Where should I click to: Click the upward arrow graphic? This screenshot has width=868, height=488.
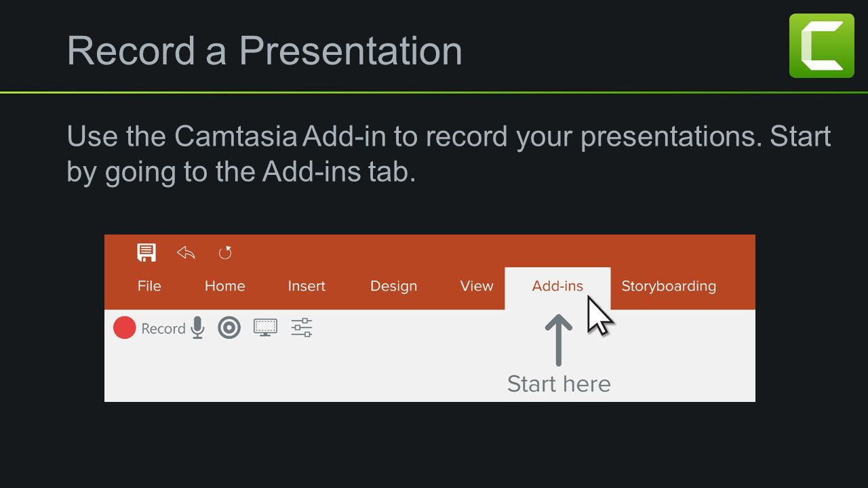coord(559,340)
